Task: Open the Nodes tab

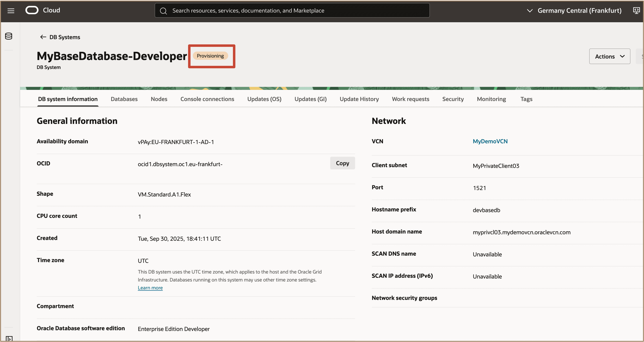Action: (x=159, y=99)
